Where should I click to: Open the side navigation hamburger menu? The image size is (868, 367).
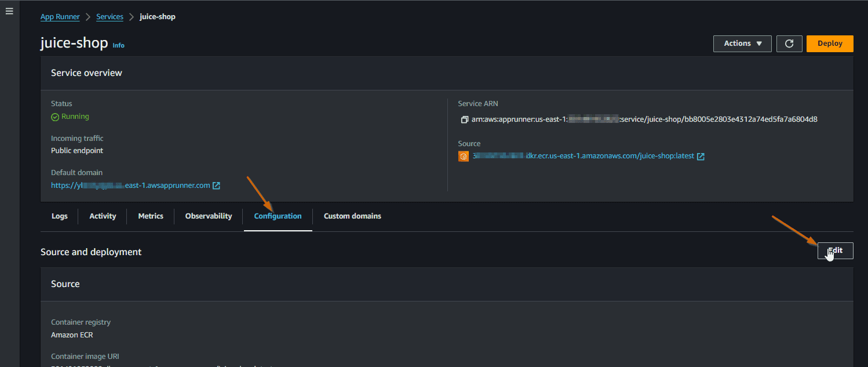click(9, 12)
